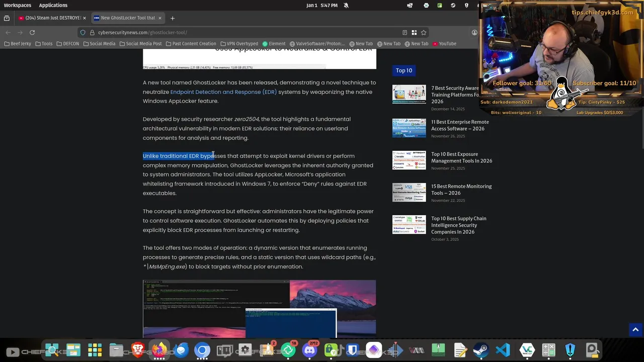Viewport: 644px width, 362px height.
Task: Open the disk utility icon at dock end
Action: tap(592, 350)
